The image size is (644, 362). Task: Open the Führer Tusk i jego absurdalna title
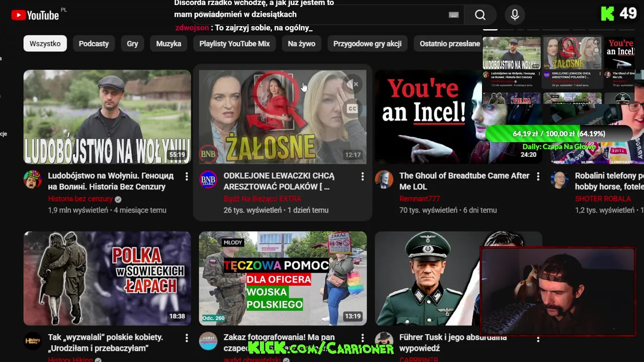(453, 342)
